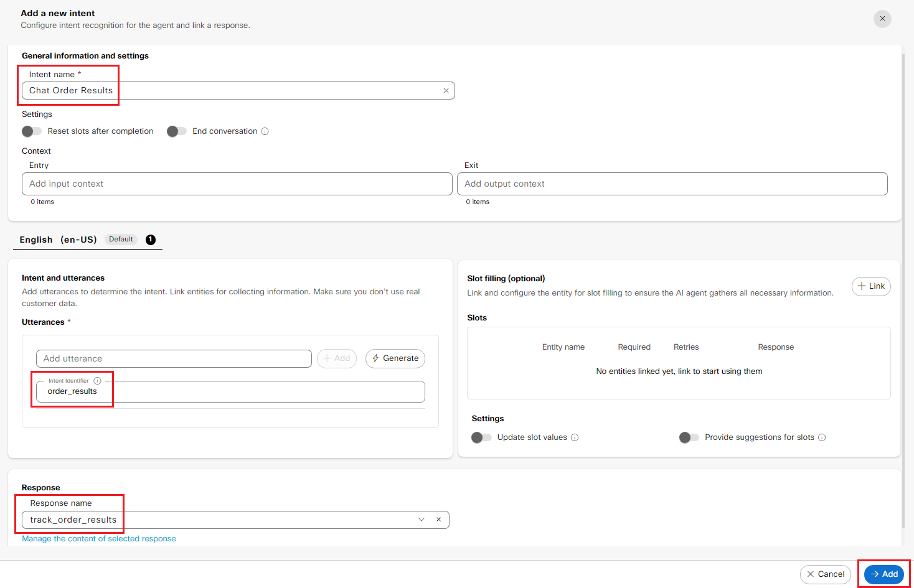Close the Add a new intent dialog

tap(882, 19)
